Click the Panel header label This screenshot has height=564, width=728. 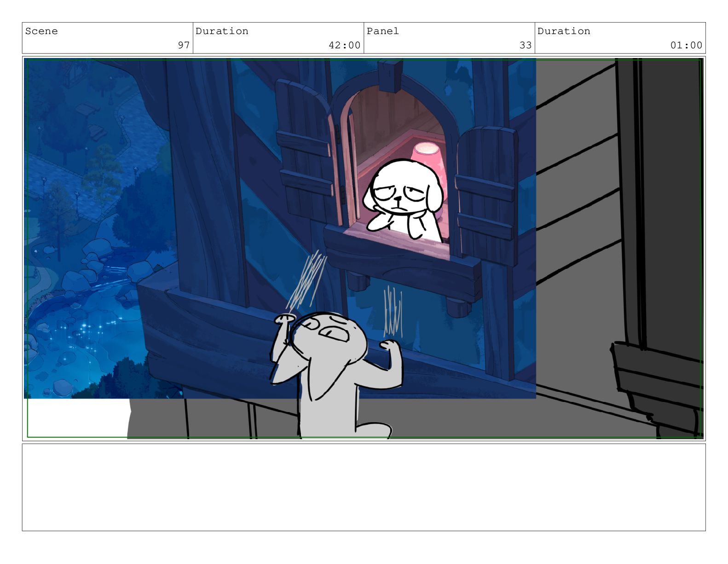pos(382,31)
